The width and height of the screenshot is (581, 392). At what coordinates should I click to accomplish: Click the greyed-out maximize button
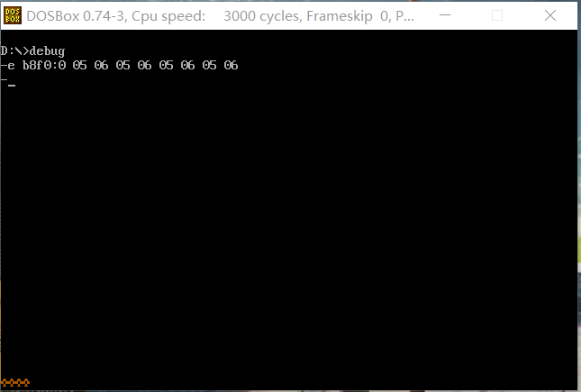497,15
